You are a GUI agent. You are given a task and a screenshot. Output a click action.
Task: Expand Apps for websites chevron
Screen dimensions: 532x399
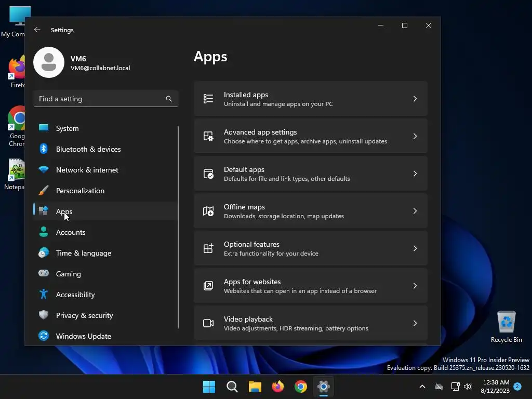coord(415,286)
